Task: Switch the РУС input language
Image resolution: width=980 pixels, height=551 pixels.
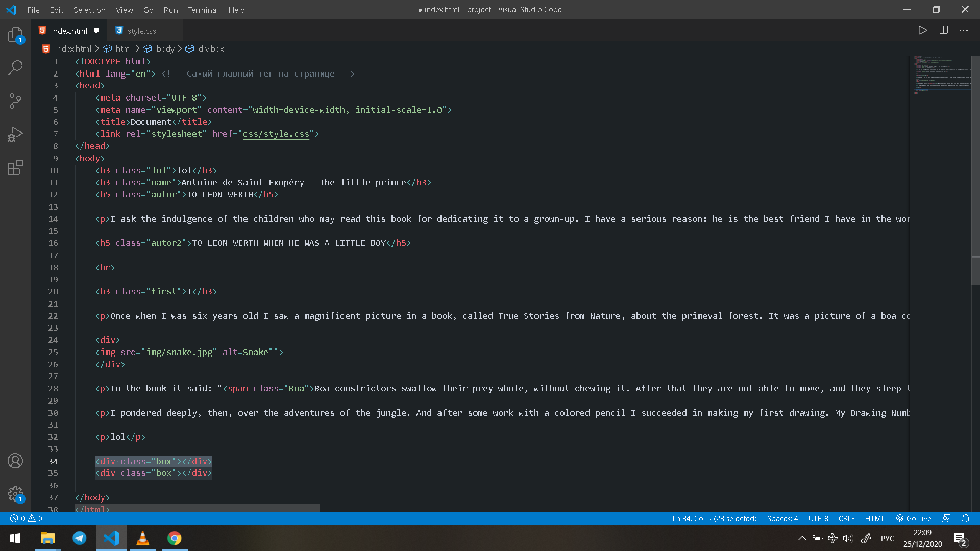Action: (888, 538)
